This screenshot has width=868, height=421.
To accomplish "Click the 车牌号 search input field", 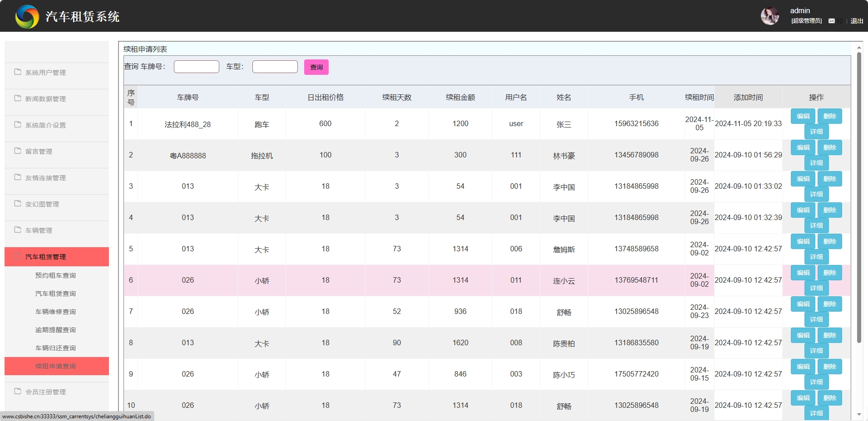I will (x=196, y=66).
